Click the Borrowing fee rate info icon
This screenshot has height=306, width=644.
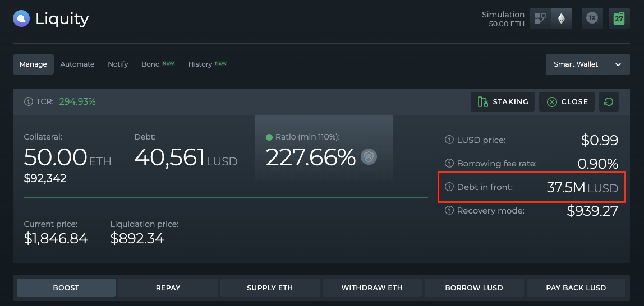coord(449,164)
